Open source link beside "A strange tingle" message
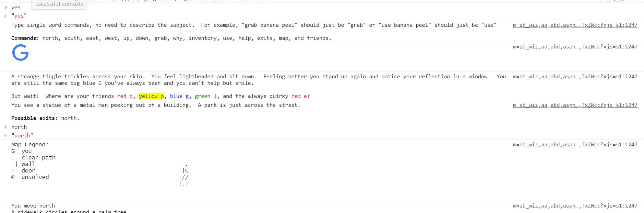644x213 pixels. 575,77
